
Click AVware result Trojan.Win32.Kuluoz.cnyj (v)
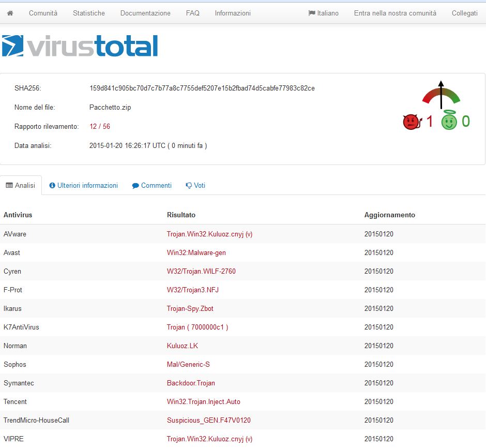tap(209, 234)
